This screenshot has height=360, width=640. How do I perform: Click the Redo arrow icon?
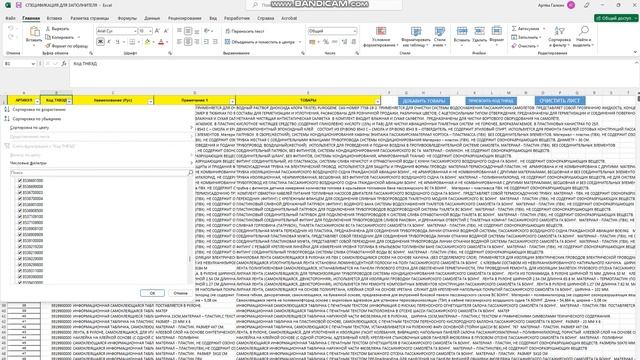[x=11, y=37]
